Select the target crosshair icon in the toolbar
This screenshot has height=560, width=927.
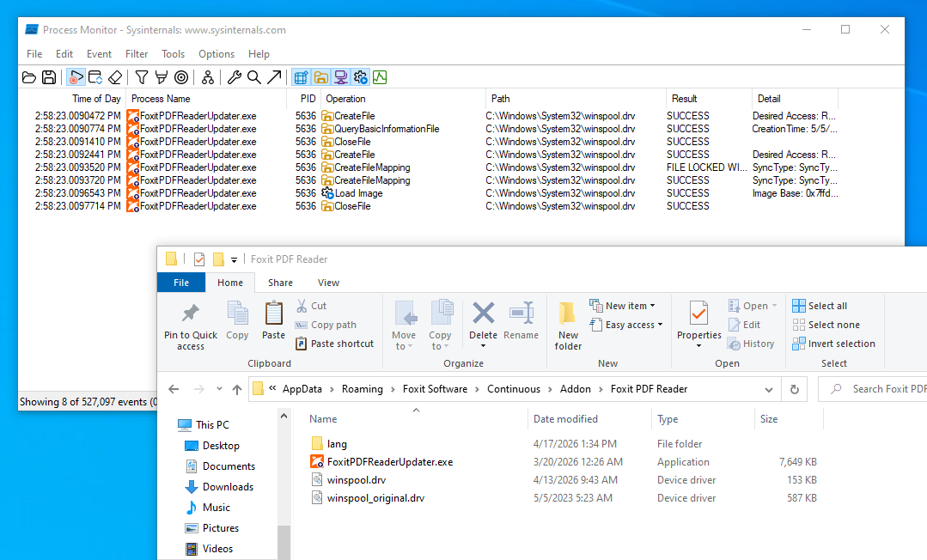(181, 77)
